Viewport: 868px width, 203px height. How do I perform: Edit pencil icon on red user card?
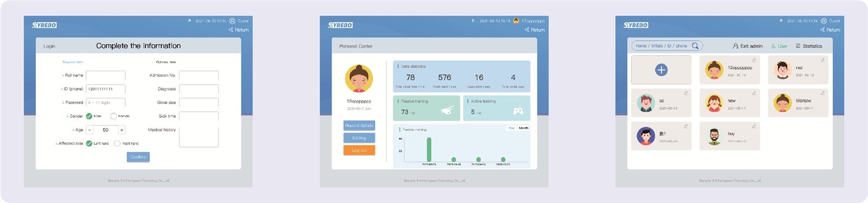tap(822, 60)
